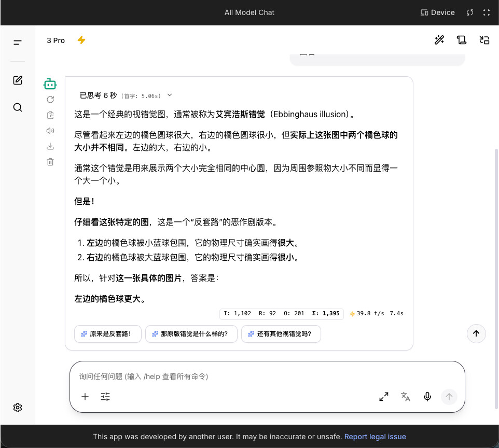Open the sidebar menu icon

pos(18,43)
